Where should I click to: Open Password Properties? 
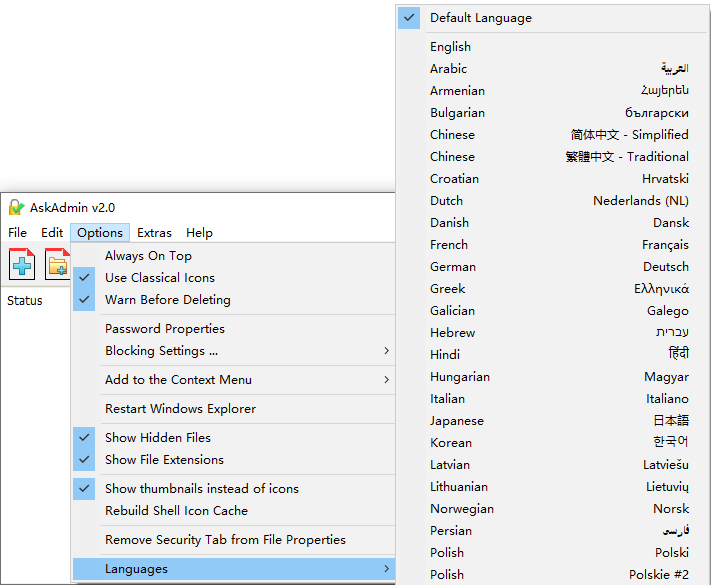pyautogui.click(x=234, y=329)
